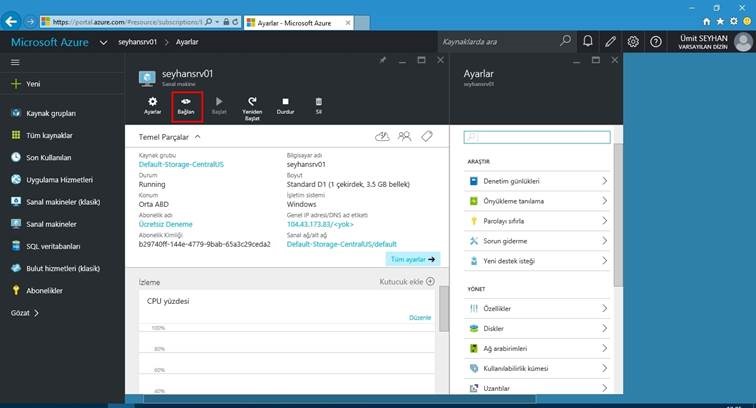Collapse the Temel Parçalar section
Viewport: 756px width, 408px height.
click(198, 137)
